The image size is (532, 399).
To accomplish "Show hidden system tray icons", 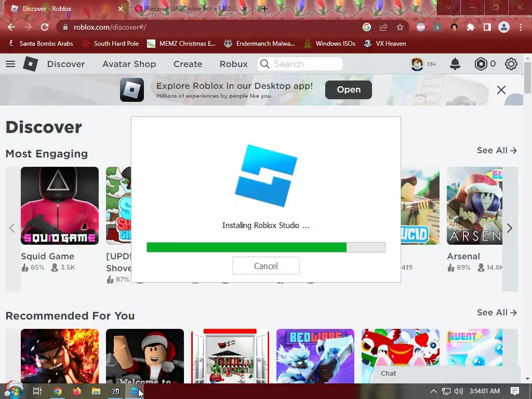I will point(434,391).
